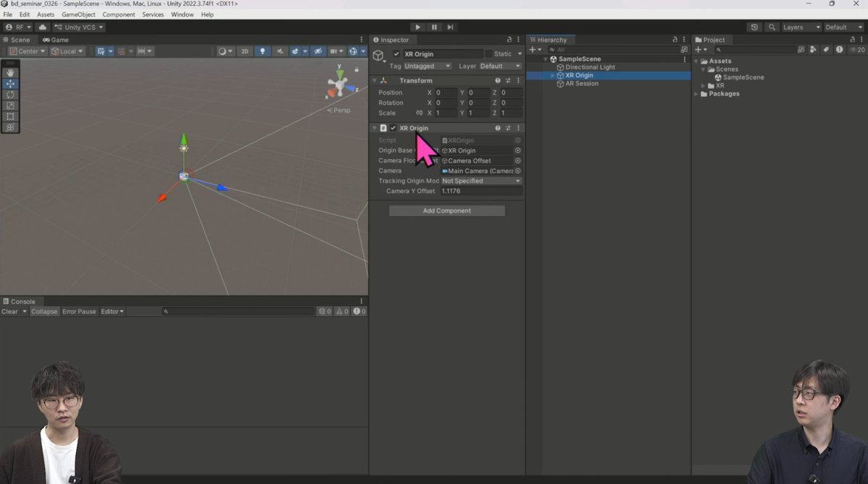Click the Scene panel three-dot menu
The width and height of the screenshot is (868, 484).
point(362,40)
